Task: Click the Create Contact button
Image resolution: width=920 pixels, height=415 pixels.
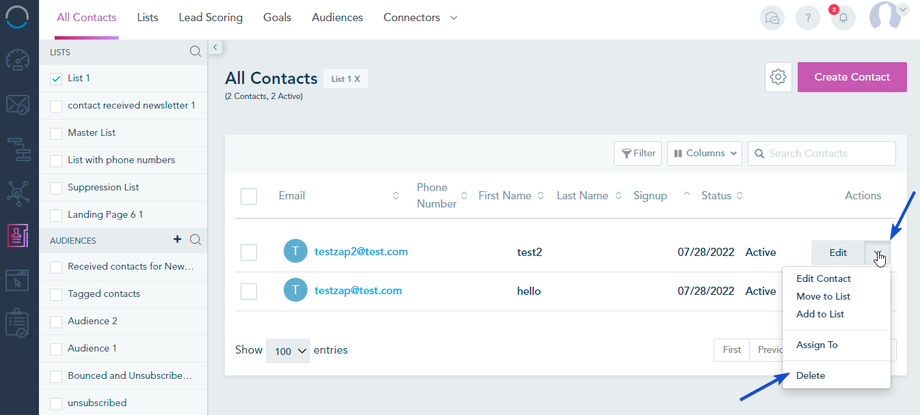Action: tap(851, 77)
